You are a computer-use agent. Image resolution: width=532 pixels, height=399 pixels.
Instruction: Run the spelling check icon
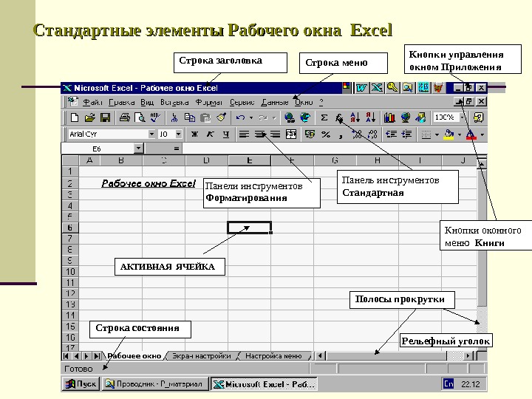[155, 117]
